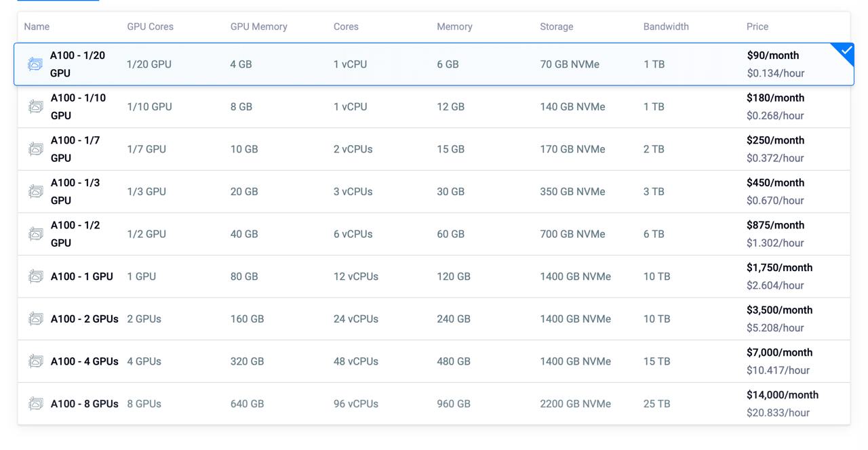
Task: Click the Price column header
Action: point(757,26)
